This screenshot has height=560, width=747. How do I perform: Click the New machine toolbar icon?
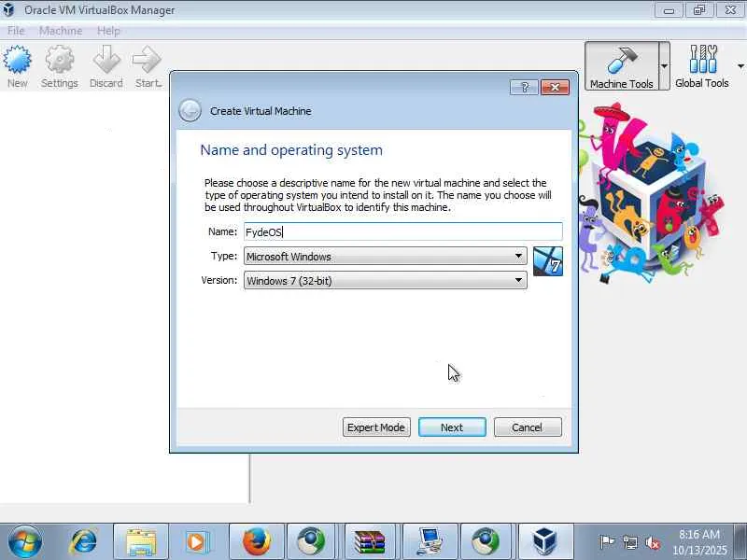coord(17,66)
